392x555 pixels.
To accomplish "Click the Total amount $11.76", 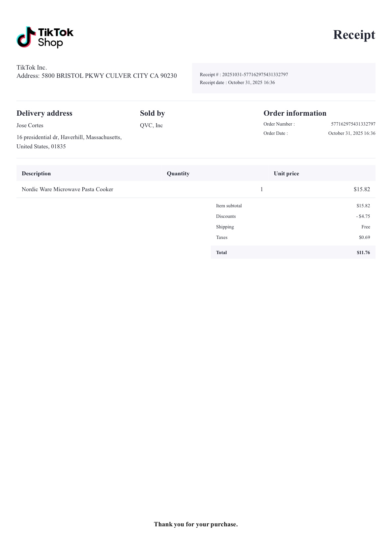I will point(363,253).
